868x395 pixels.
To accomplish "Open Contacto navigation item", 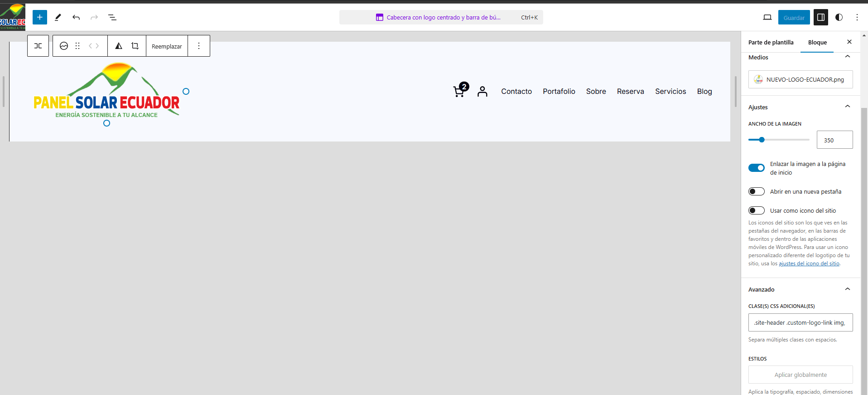I will tap(516, 91).
